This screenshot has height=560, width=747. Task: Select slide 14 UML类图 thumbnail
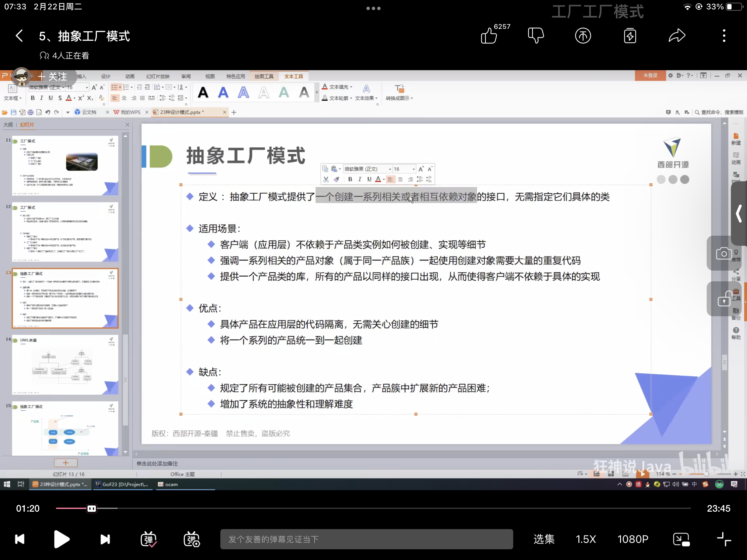[x=65, y=365]
